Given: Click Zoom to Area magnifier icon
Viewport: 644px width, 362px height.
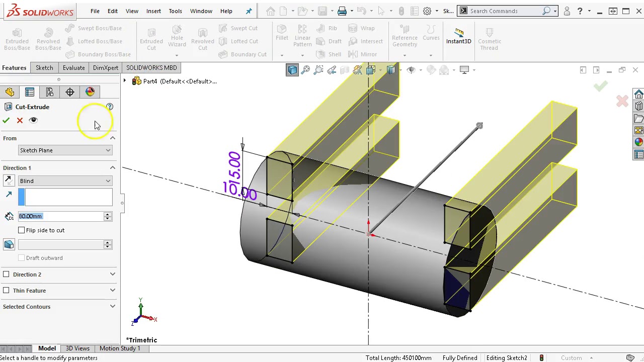Looking at the screenshot, I should point(318,70).
